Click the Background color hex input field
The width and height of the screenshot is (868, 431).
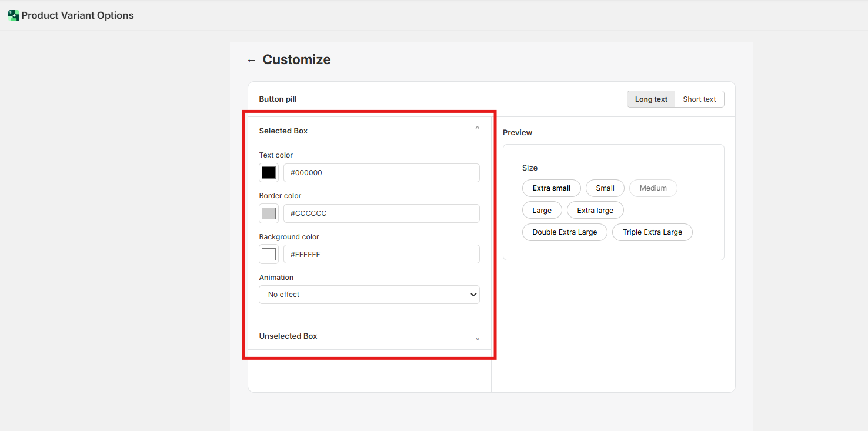point(381,254)
